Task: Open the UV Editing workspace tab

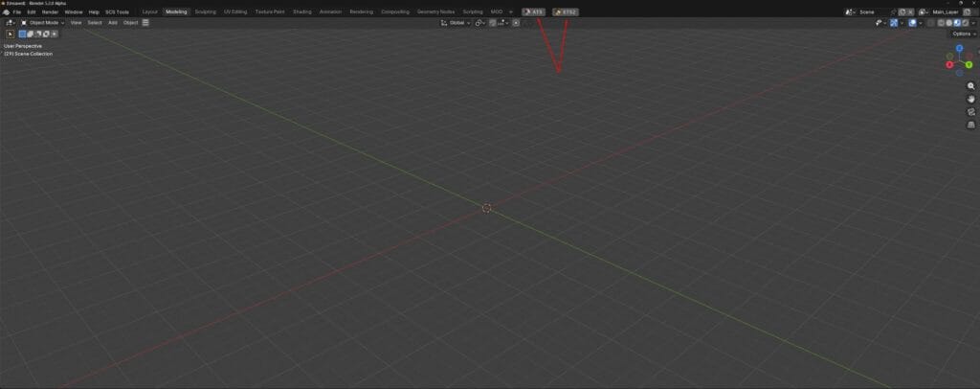Action: 235,11
